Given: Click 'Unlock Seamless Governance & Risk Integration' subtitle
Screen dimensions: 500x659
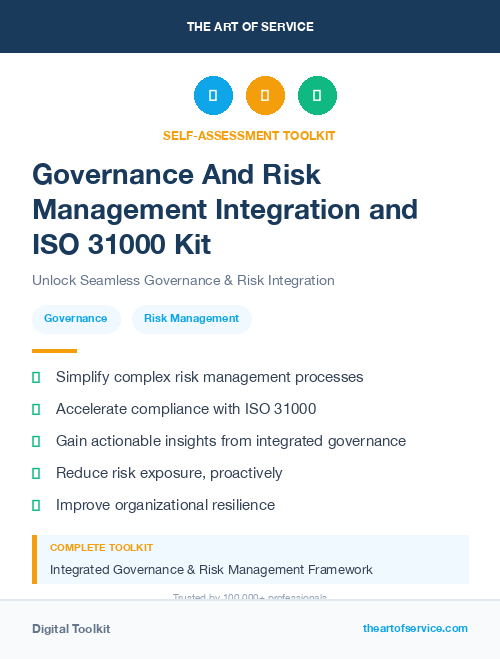Looking at the screenshot, I should [x=183, y=280].
